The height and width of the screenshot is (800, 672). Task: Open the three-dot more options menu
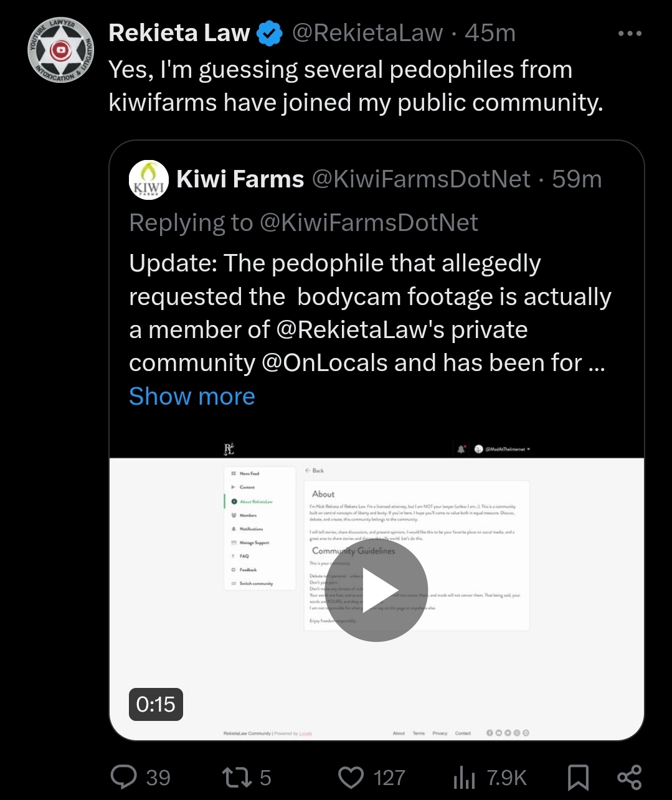click(630, 34)
